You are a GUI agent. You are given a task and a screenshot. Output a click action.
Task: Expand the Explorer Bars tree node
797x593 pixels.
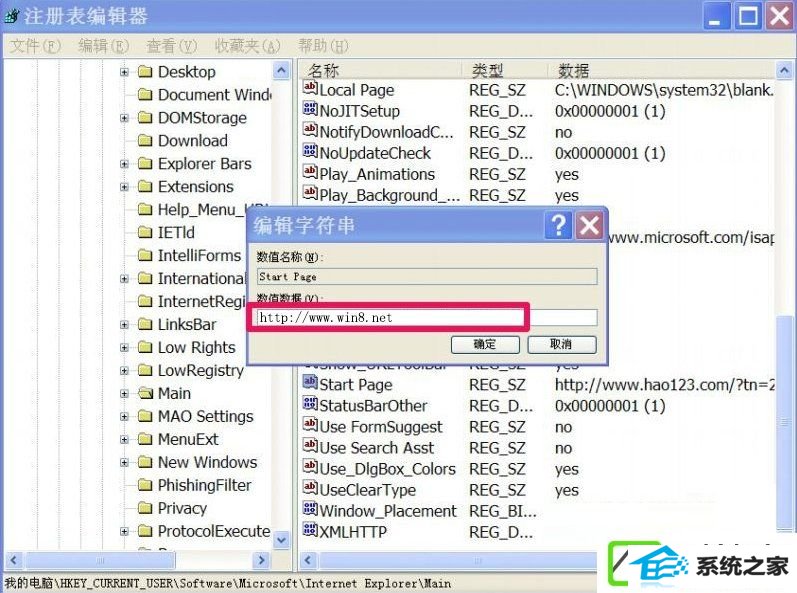[124, 164]
